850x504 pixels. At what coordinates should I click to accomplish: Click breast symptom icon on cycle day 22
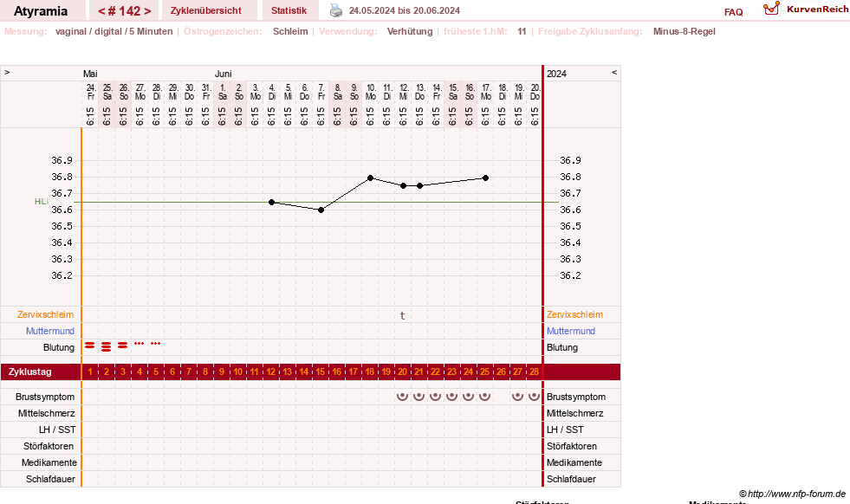pyautogui.click(x=435, y=397)
